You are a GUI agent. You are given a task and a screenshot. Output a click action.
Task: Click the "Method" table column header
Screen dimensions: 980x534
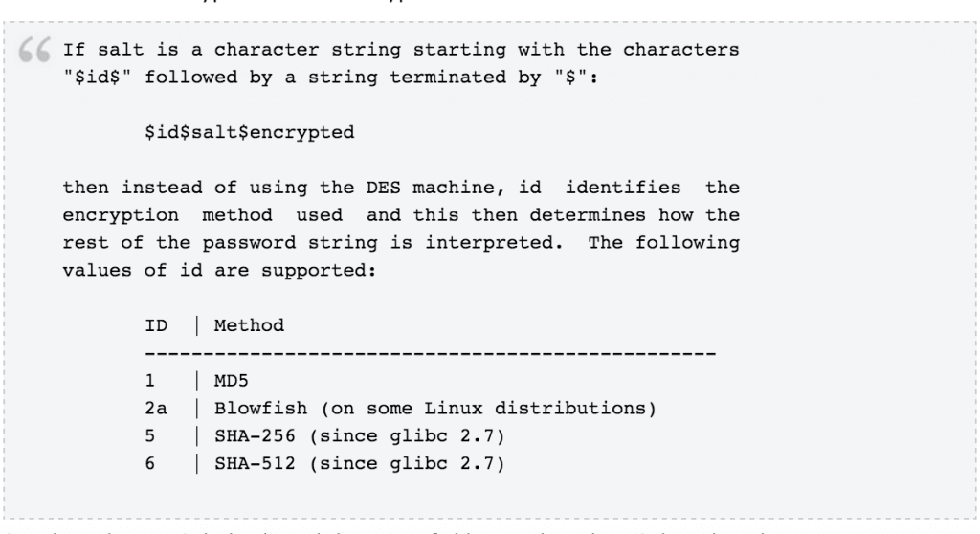pyautogui.click(x=249, y=325)
